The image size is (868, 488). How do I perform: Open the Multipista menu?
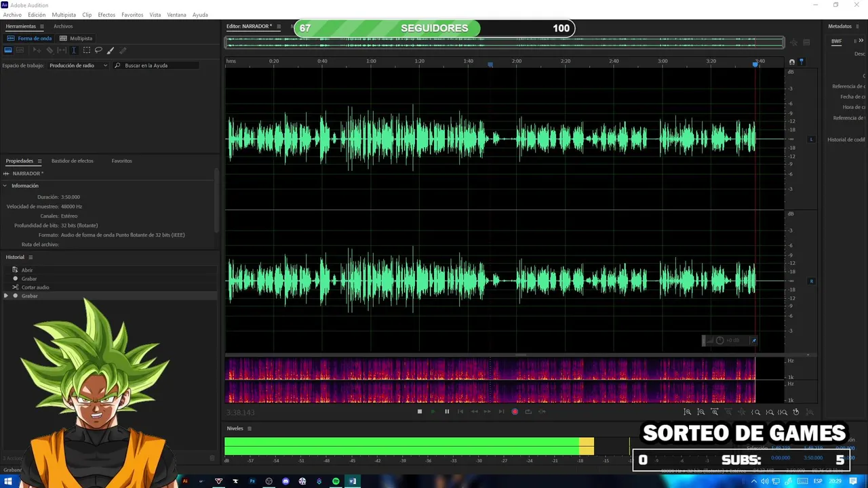click(64, 15)
